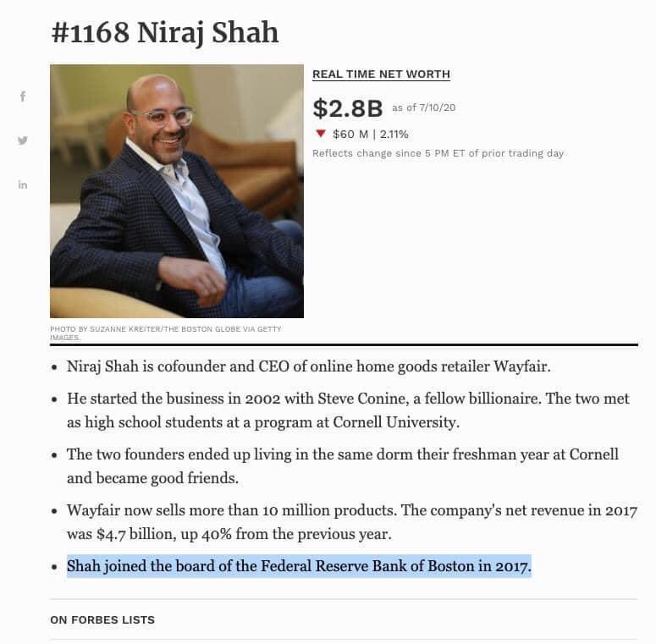Open Niraj Shah's profile photo
Image resolution: width=656 pixels, height=644 pixels.
pos(177,191)
